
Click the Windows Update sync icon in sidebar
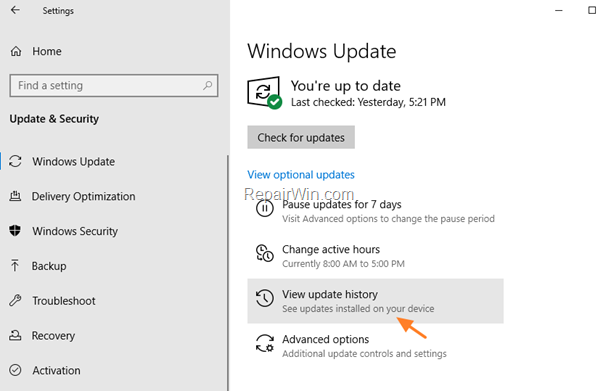click(x=15, y=161)
